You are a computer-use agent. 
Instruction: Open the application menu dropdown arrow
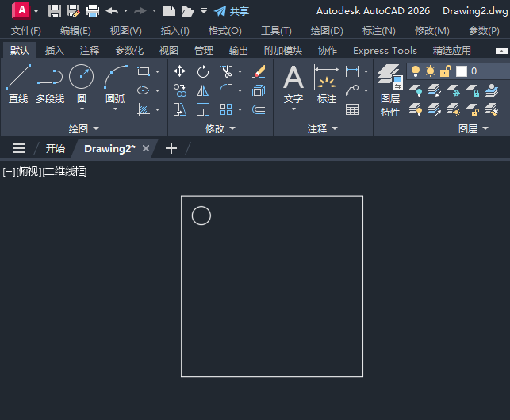pos(36,11)
